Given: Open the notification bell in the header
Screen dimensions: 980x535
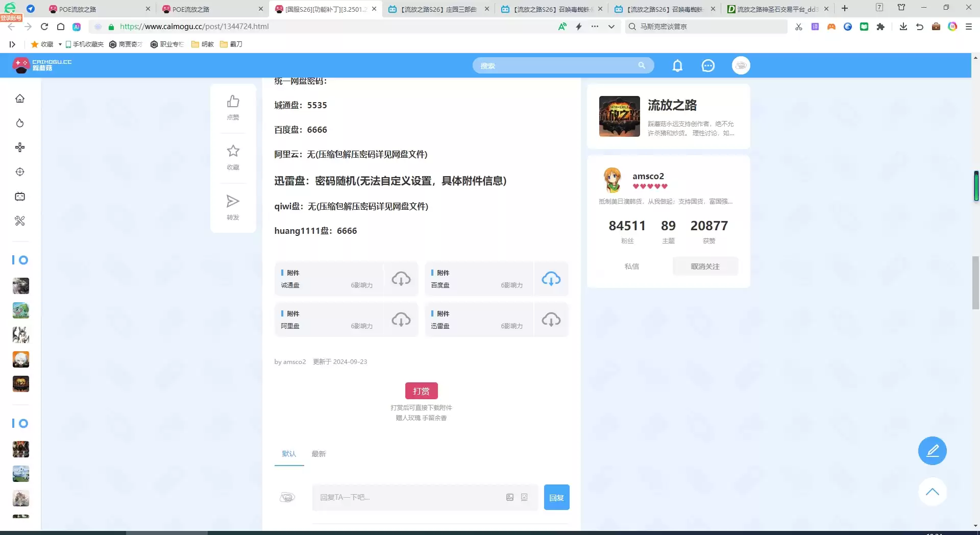Looking at the screenshot, I should (677, 66).
